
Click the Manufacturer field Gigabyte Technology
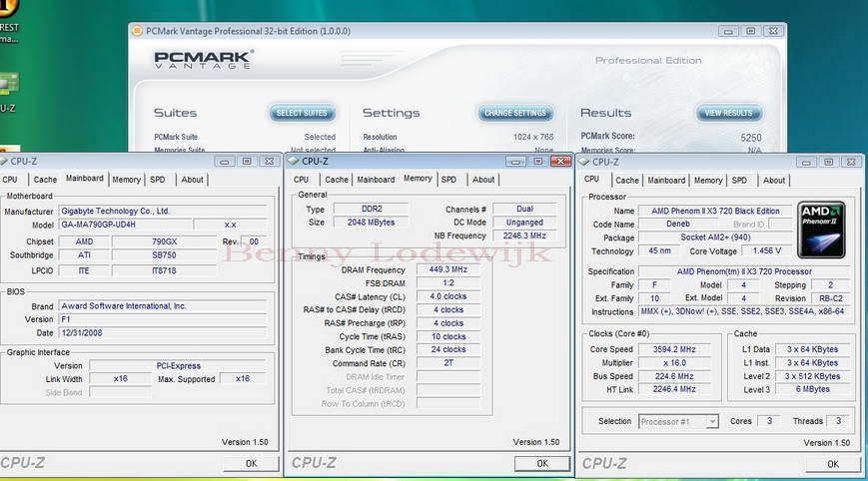tap(162, 212)
